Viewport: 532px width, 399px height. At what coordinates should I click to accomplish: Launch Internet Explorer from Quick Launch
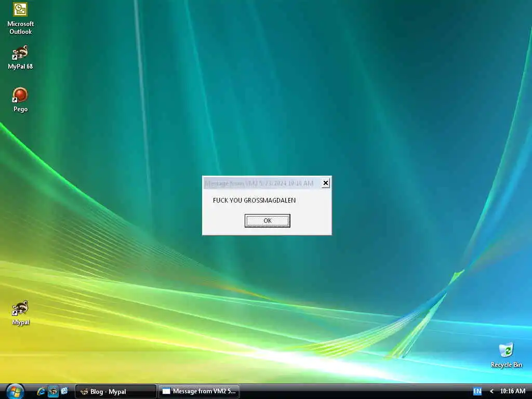tap(41, 391)
